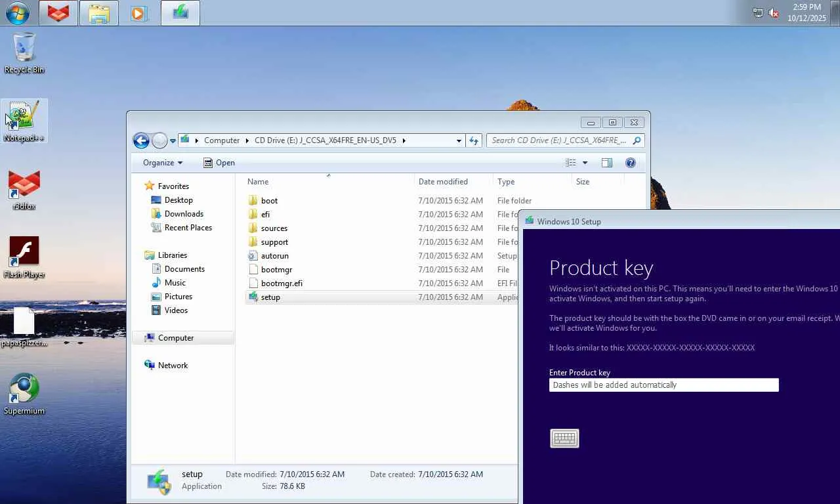Show the preview pane
The width and height of the screenshot is (840, 504).
coord(607,163)
